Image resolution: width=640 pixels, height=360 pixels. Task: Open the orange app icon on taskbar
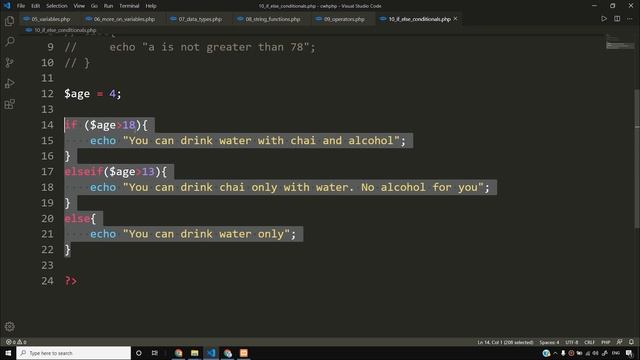coord(244,353)
